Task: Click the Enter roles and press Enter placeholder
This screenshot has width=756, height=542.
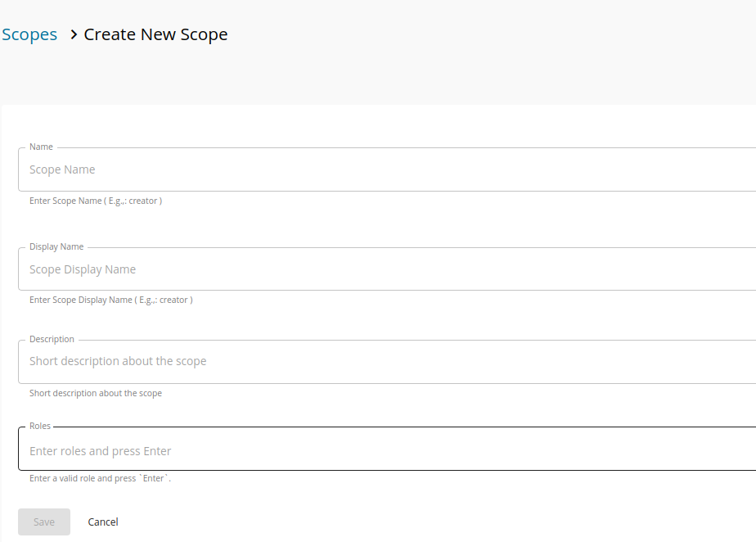Action: coord(100,450)
